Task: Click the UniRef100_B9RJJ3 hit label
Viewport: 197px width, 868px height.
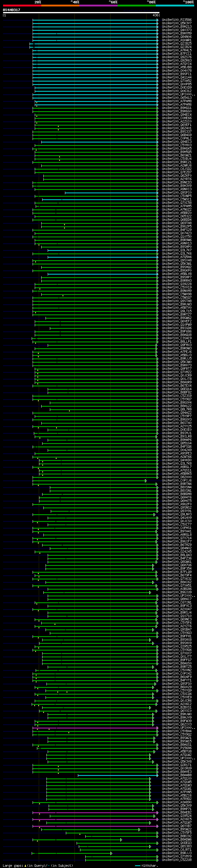Action: pos(177,853)
